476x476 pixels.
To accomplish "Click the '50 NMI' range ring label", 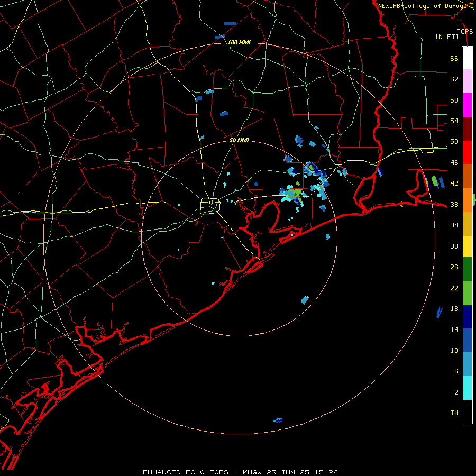I will pyautogui.click(x=239, y=140).
